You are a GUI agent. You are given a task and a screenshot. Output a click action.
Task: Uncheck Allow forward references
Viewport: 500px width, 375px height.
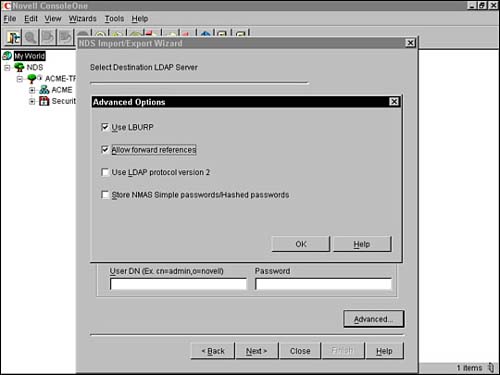[105, 150]
